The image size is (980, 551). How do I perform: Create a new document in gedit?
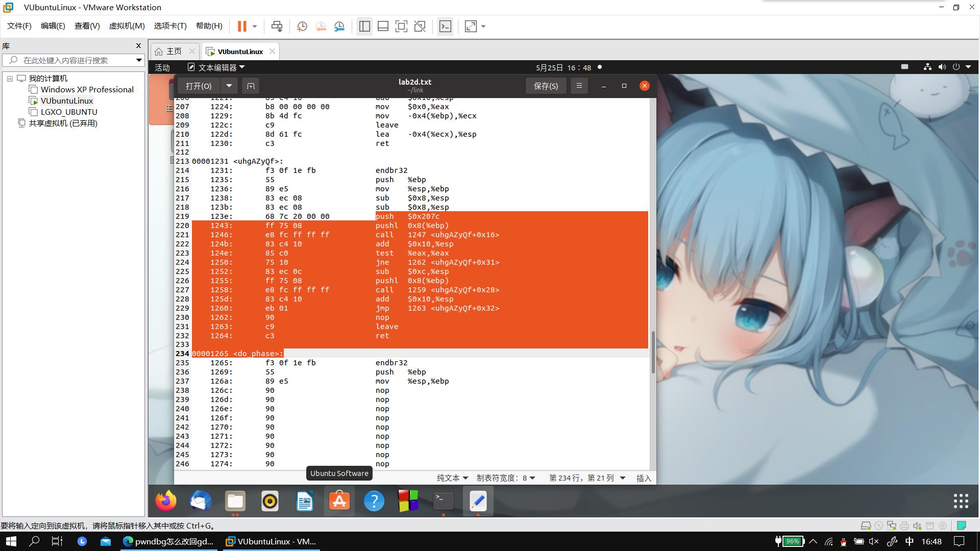click(251, 86)
